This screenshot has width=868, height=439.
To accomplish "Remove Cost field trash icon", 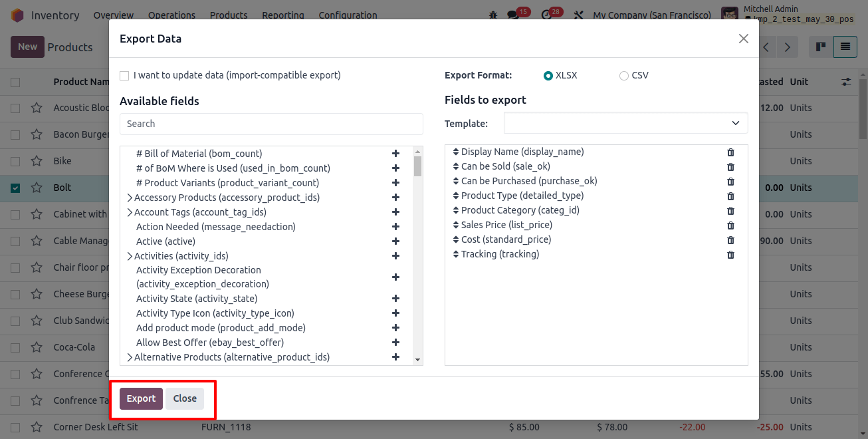I will pyautogui.click(x=730, y=240).
